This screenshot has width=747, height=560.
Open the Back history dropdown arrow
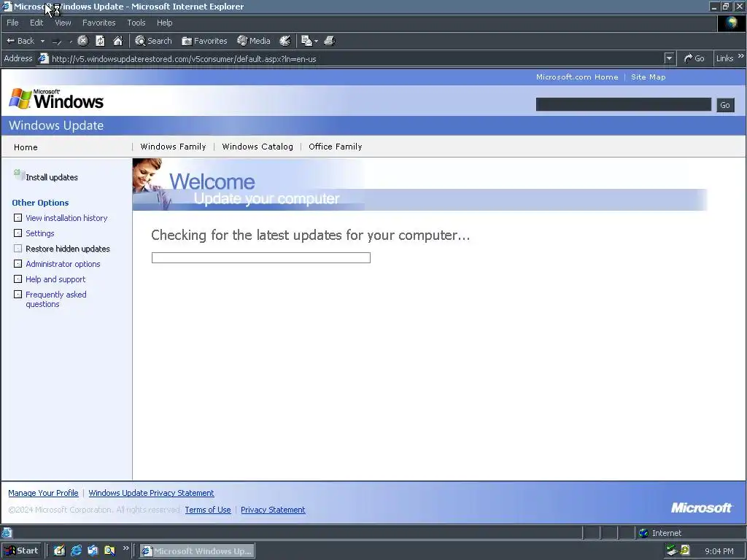click(42, 41)
